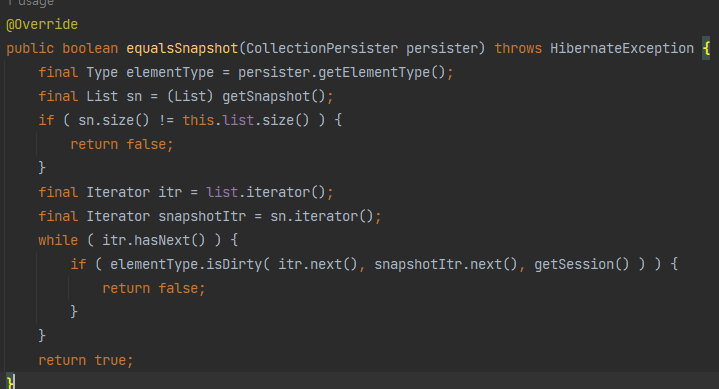
Task: Click the 'public' keyword in method signature
Action: click(30, 48)
